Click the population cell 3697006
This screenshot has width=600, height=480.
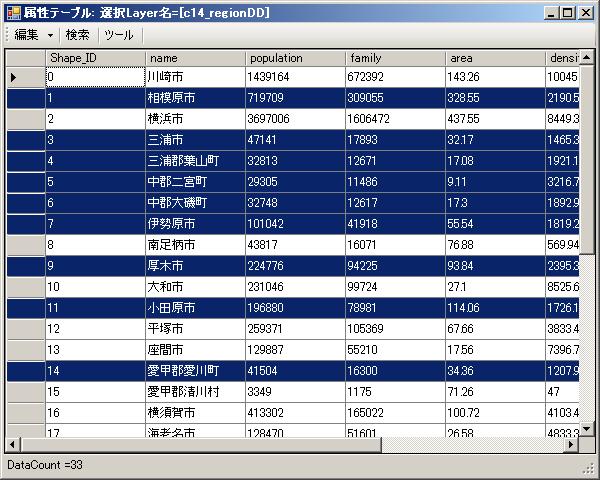(x=295, y=119)
